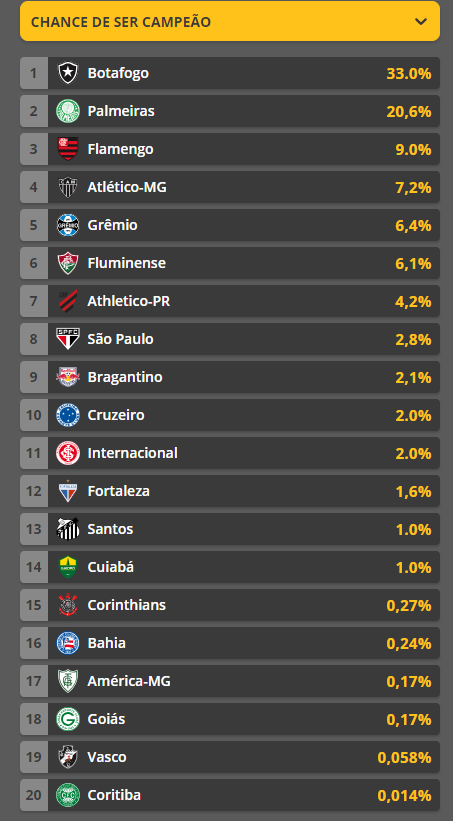Click the Coritiba row at rank 20
453x821 pixels.
pyautogui.click(x=230, y=795)
